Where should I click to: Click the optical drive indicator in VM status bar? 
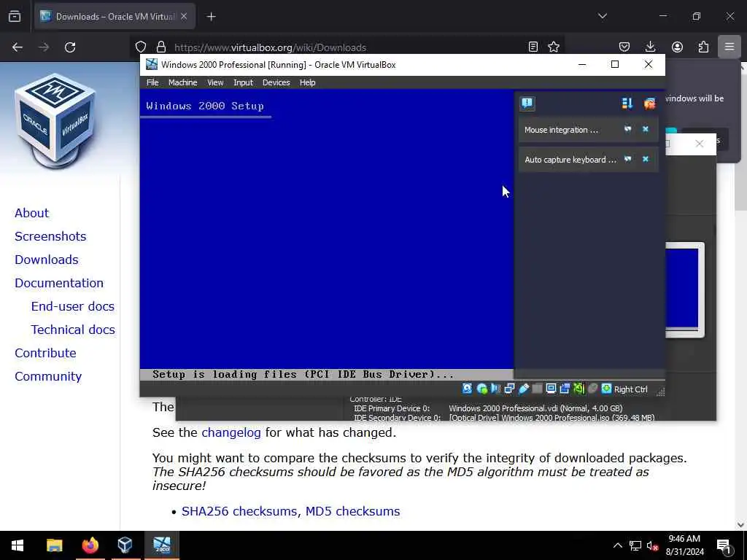coord(481,389)
